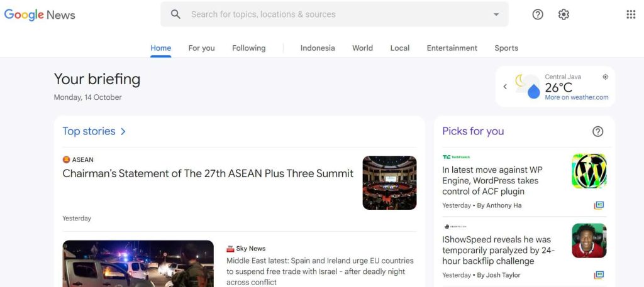Open the World section
The image size is (644, 287).
click(363, 48)
